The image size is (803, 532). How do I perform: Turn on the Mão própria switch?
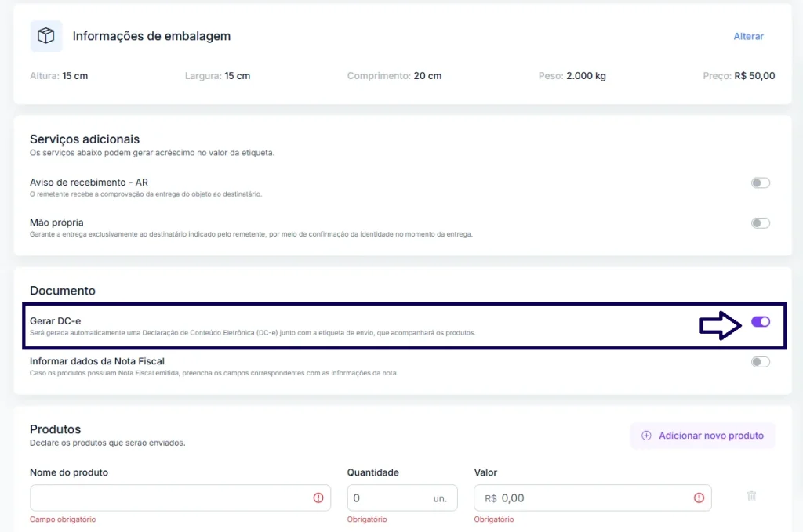[x=760, y=223]
